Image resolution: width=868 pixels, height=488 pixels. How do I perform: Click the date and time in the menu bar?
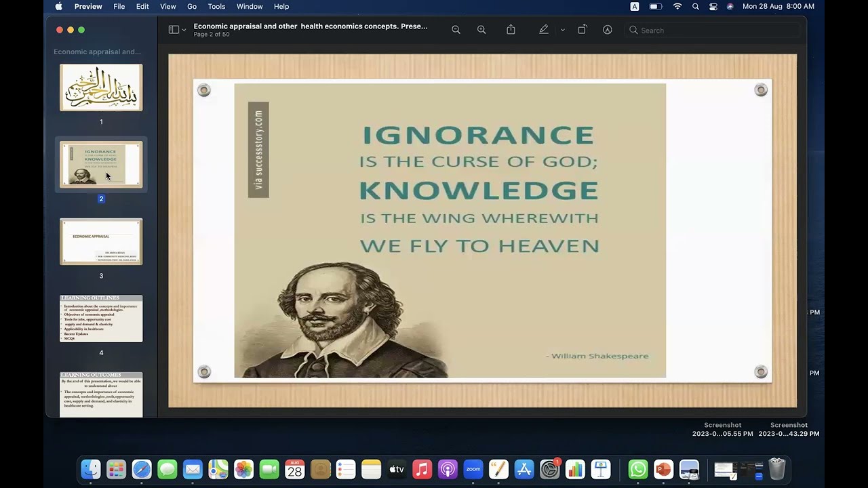coord(778,6)
